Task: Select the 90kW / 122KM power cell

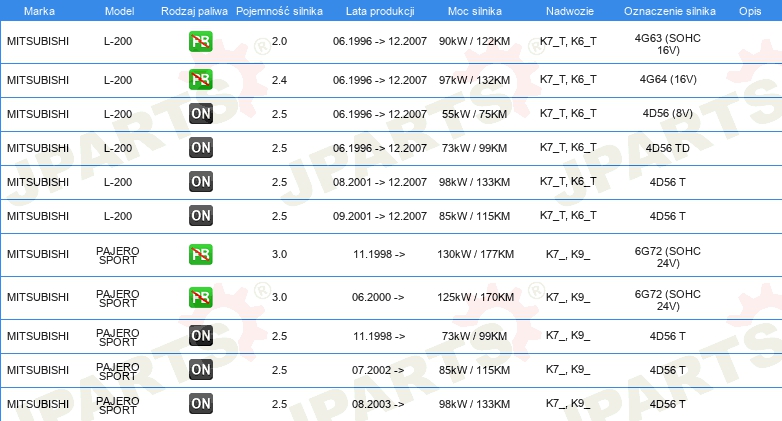Action: tap(474, 41)
